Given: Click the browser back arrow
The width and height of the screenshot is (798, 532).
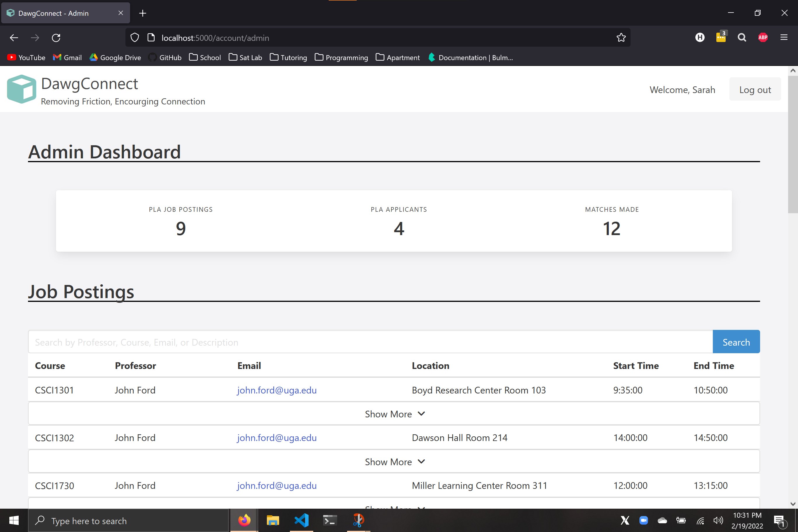Looking at the screenshot, I should point(14,38).
